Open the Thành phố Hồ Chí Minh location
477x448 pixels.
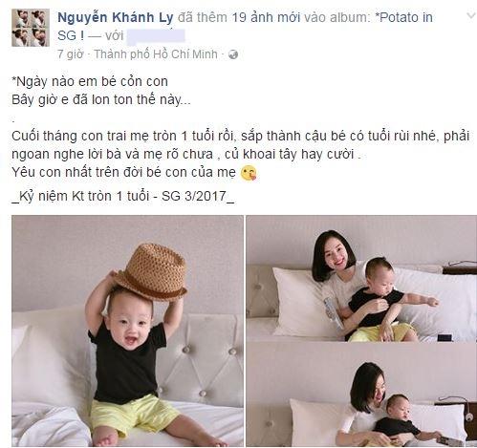(x=156, y=54)
